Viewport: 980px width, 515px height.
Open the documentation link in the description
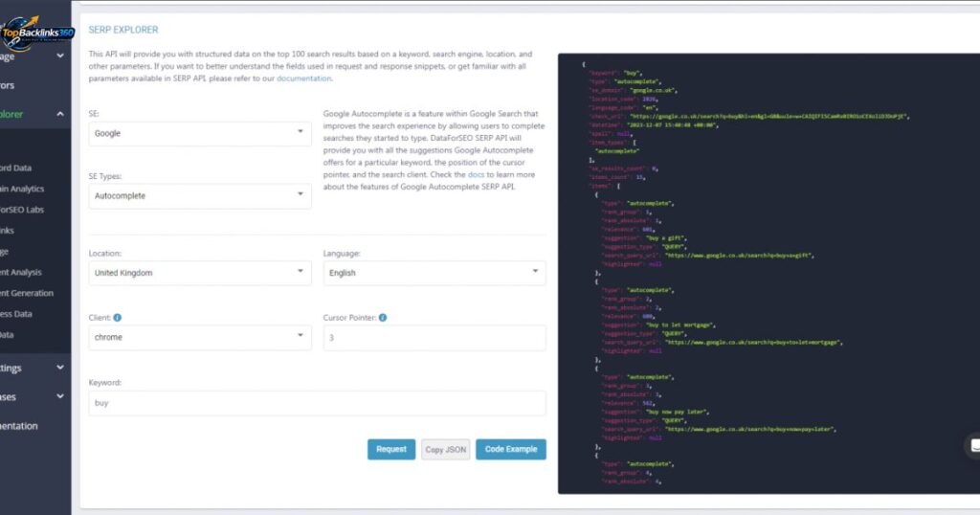point(303,78)
